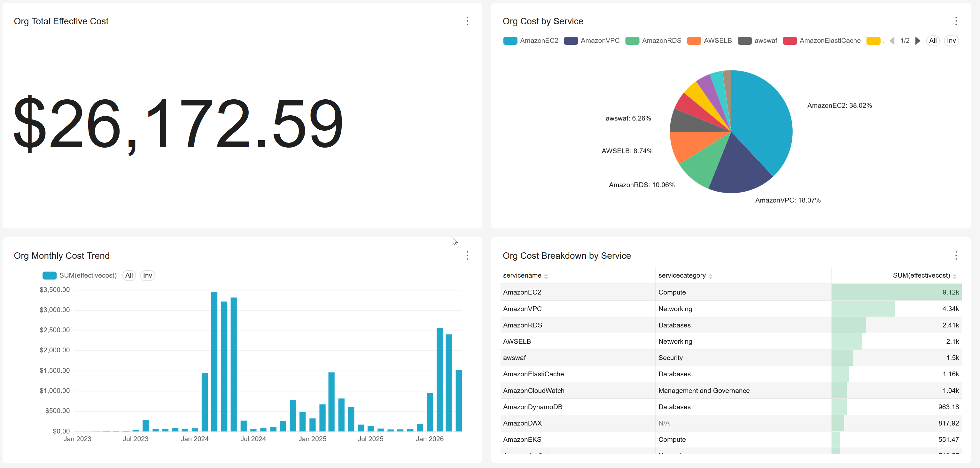Select the Inv filter in Org Monthly Cost Trend

click(x=147, y=275)
